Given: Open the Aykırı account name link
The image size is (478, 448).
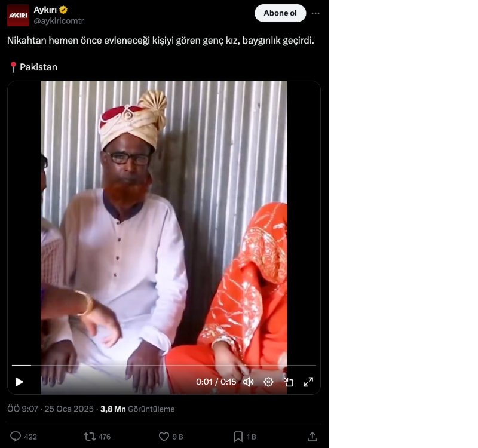Looking at the screenshot, I should tap(45, 10).
